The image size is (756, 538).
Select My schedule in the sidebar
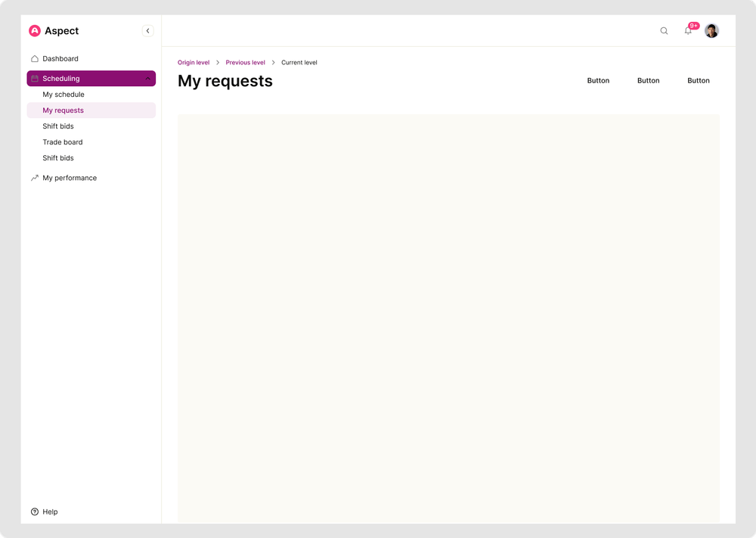pyautogui.click(x=63, y=94)
